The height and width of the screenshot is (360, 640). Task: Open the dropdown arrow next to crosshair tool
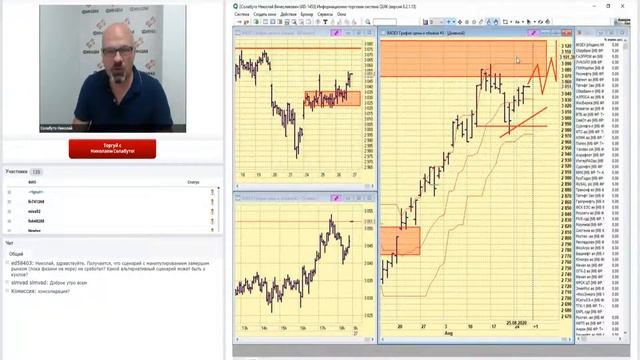coord(453,22)
